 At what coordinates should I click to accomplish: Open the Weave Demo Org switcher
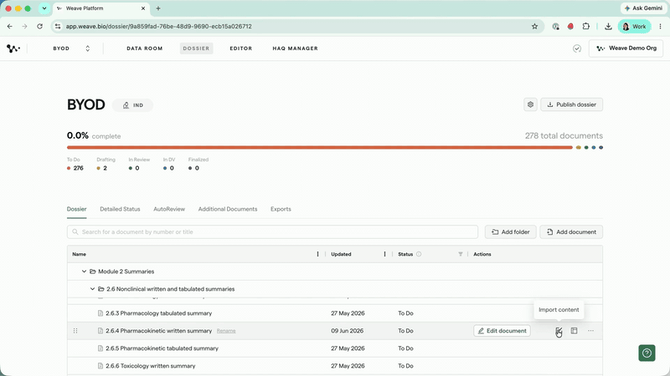point(626,48)
